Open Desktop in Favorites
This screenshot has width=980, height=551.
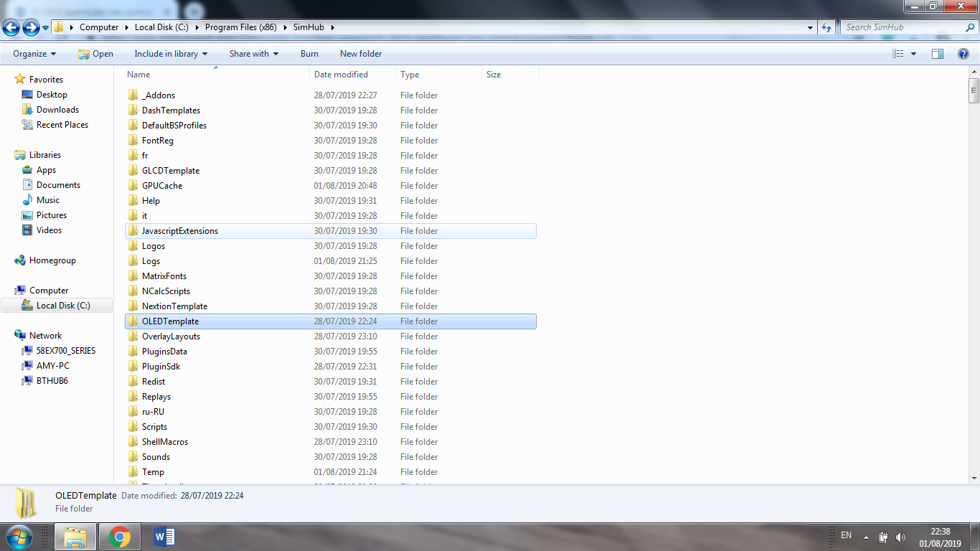pyautogui.click(x=52, y=95)
